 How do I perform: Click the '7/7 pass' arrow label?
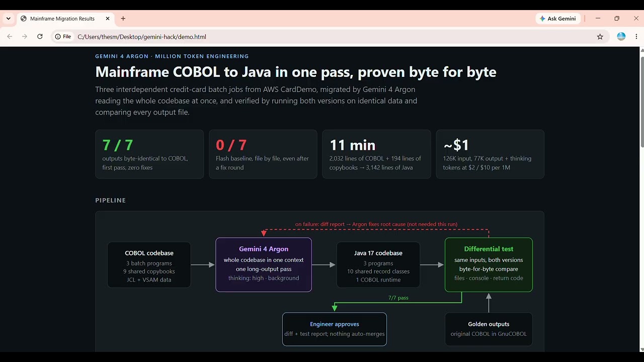(398, 298)
